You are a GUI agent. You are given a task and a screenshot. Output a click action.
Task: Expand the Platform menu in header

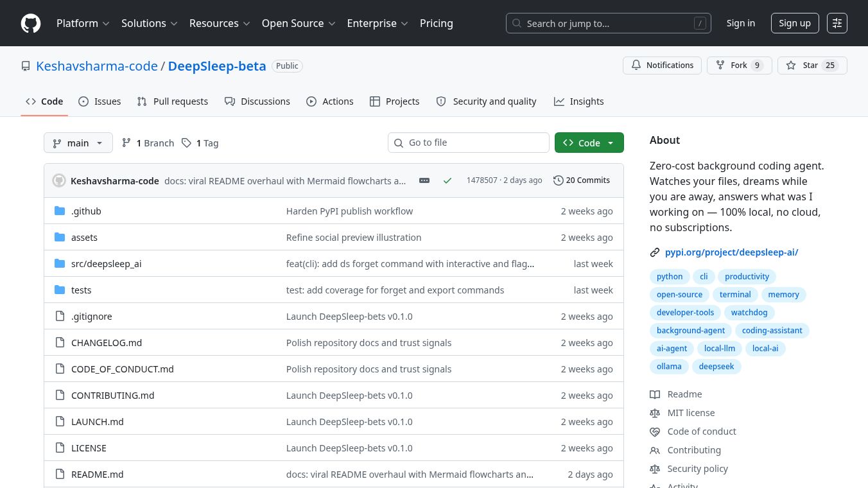tap(83, 23)
